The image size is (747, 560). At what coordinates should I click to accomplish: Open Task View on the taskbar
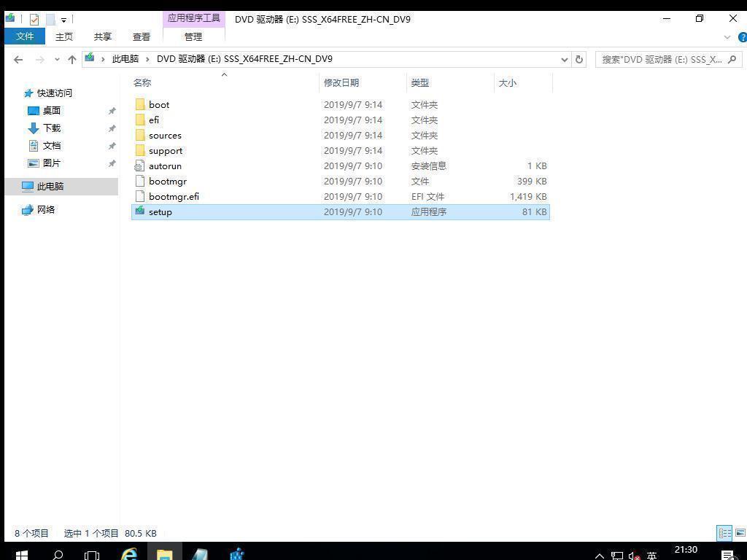click(x=91, y=555)
